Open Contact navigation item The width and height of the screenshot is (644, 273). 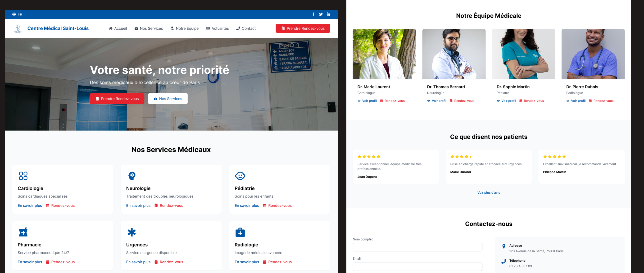click(x=246, y=28)
